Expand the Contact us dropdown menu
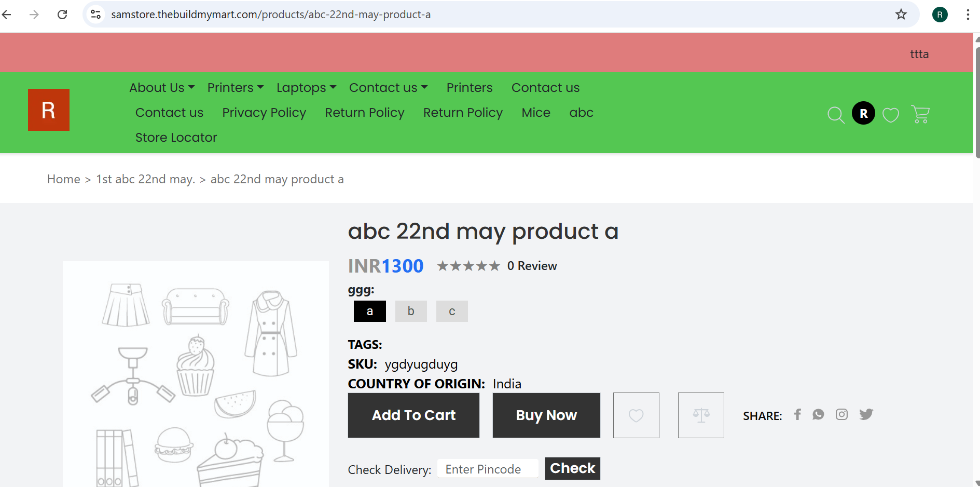Image resolution: width=980 pixels, height=487 pixels. pyautogui.click(x=389, y=88)
